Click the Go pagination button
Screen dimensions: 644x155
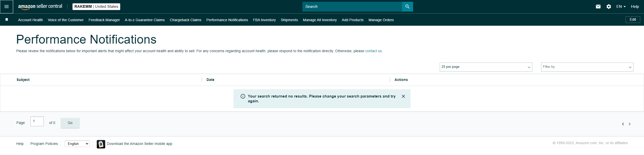[70, 123]
